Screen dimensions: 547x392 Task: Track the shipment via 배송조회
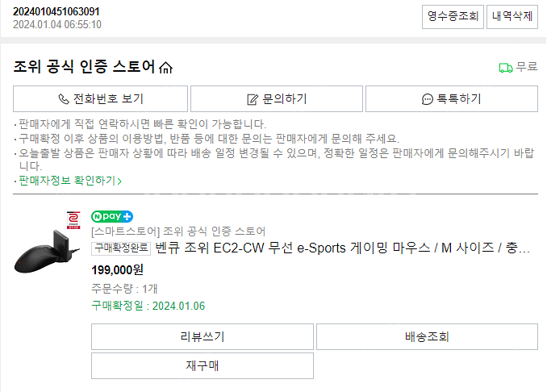pos(427,336)
